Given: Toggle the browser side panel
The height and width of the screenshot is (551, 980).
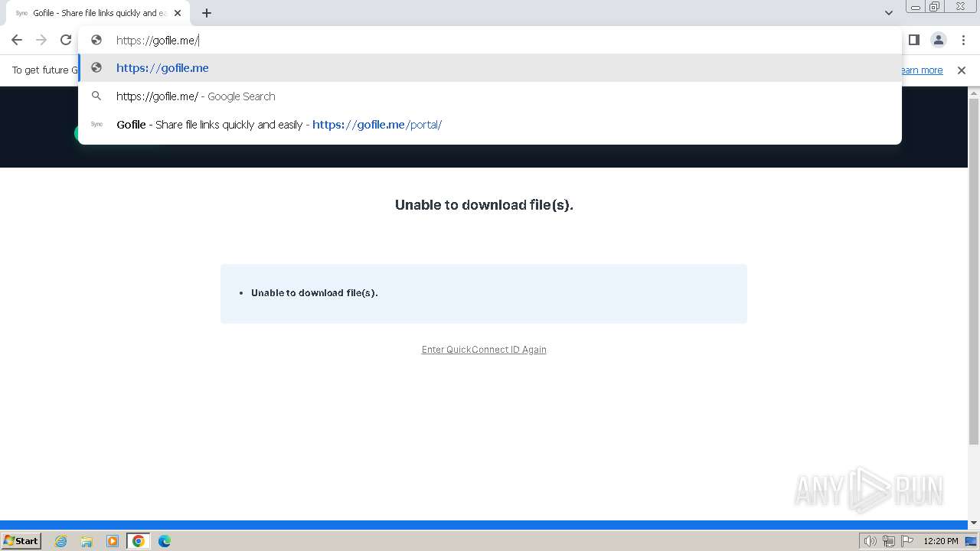Looking at the screenshot, I should click(x=914, y=40).
